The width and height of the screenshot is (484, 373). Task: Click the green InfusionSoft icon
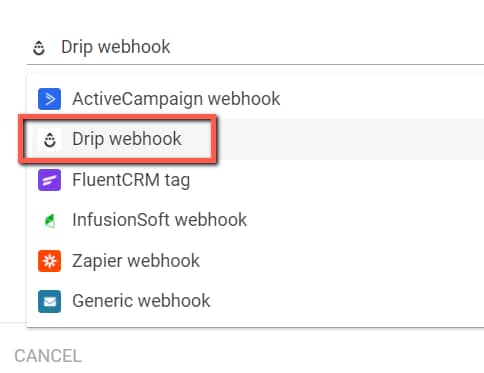[49, 221]
